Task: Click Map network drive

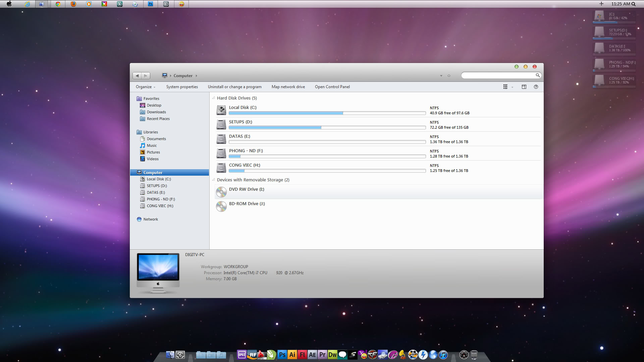Action: click(288, 87)
